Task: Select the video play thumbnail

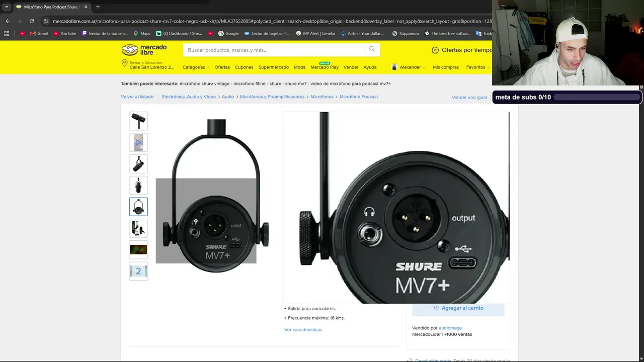Action: click(x=138, y=143)
